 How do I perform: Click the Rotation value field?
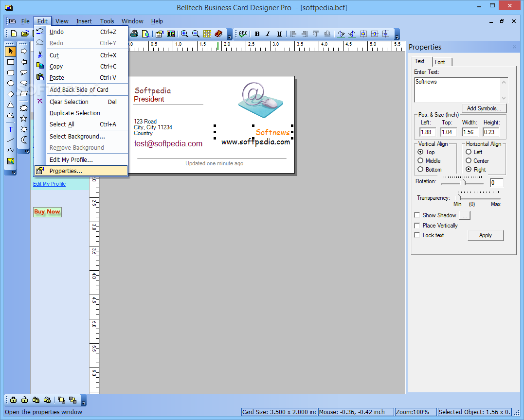click(497, 183)
